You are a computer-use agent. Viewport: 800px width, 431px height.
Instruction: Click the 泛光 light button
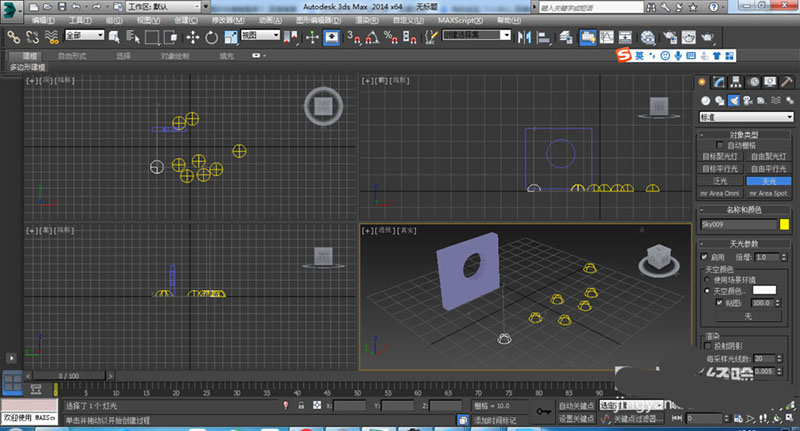tap(719, 180)
